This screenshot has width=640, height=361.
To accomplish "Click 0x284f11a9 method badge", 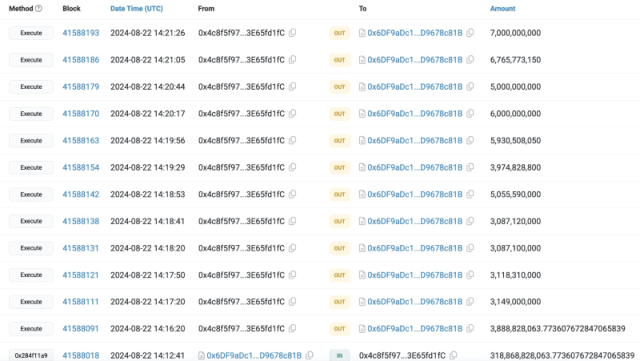I will click(x=31, y=356).
